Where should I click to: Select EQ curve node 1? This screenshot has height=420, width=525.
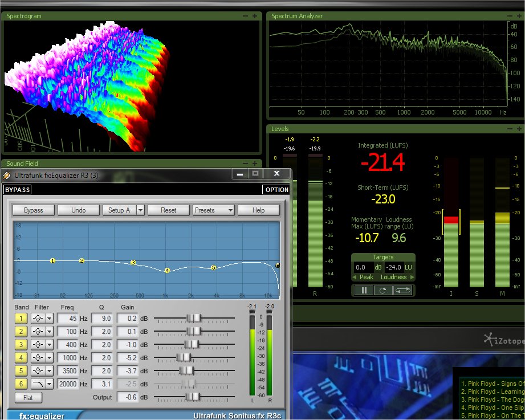point(52,260)
